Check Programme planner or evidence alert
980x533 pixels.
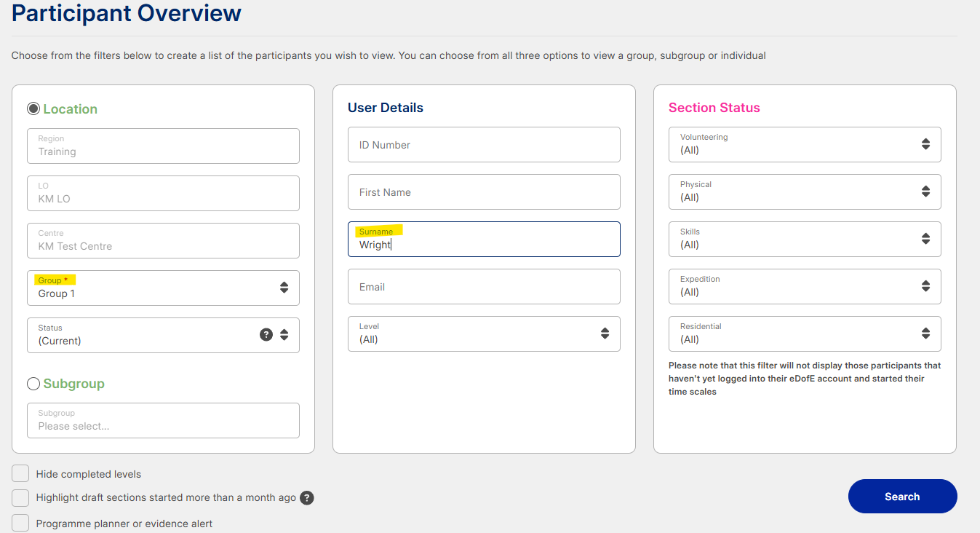click(x=20, y=523)
